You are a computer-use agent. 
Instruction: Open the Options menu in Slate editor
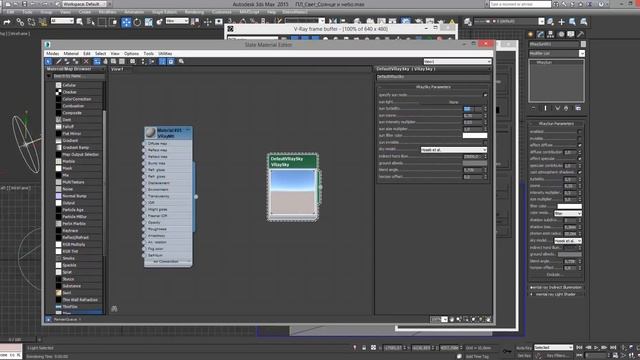[x=131, y=53]
